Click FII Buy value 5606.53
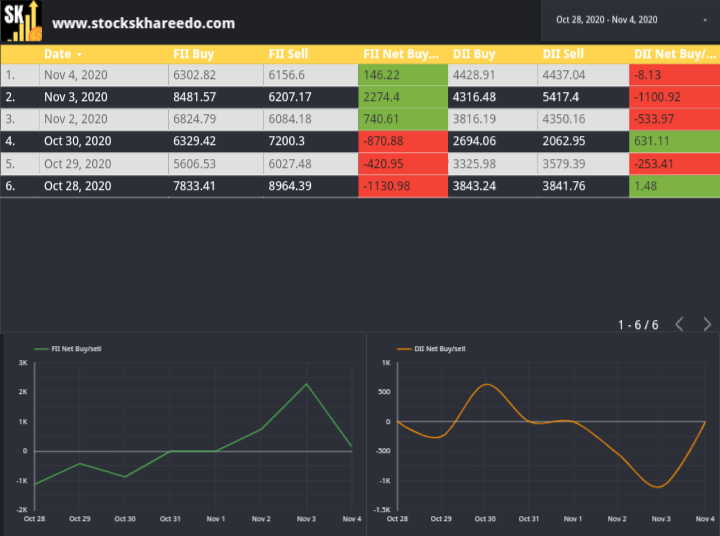720x536 pixels. pyautogui.click(x=194, y=164)
